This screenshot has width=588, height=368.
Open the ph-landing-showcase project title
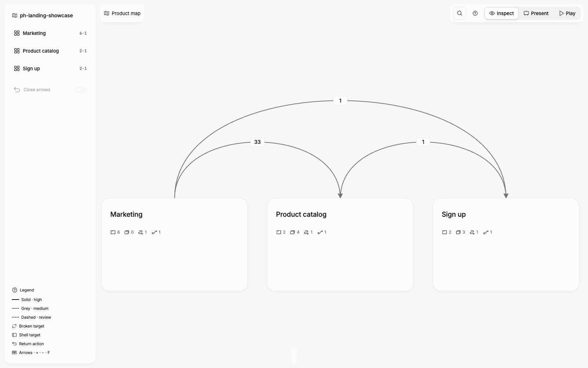[46, 15]
